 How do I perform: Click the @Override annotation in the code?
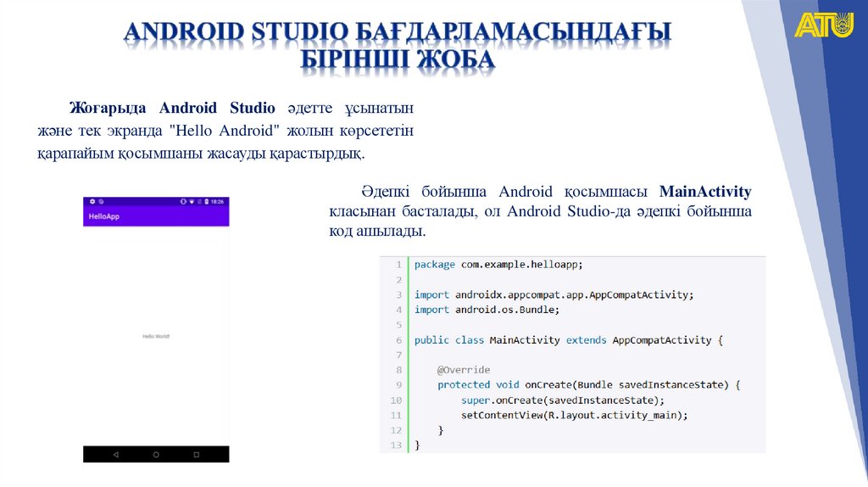[x=464, y=370]
